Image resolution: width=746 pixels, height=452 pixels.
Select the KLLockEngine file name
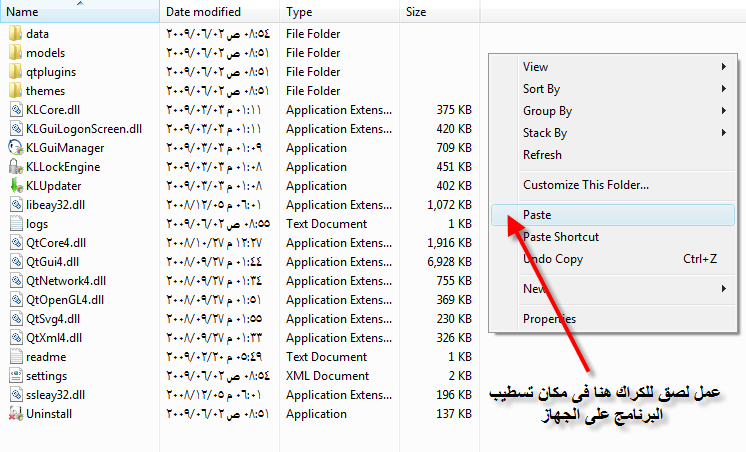coord(63,167)
